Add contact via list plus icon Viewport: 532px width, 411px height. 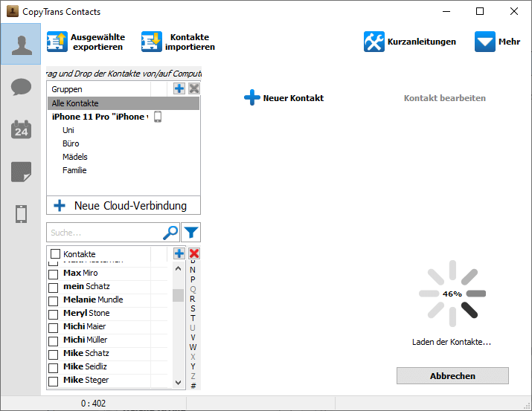click(x=179, y=253)
